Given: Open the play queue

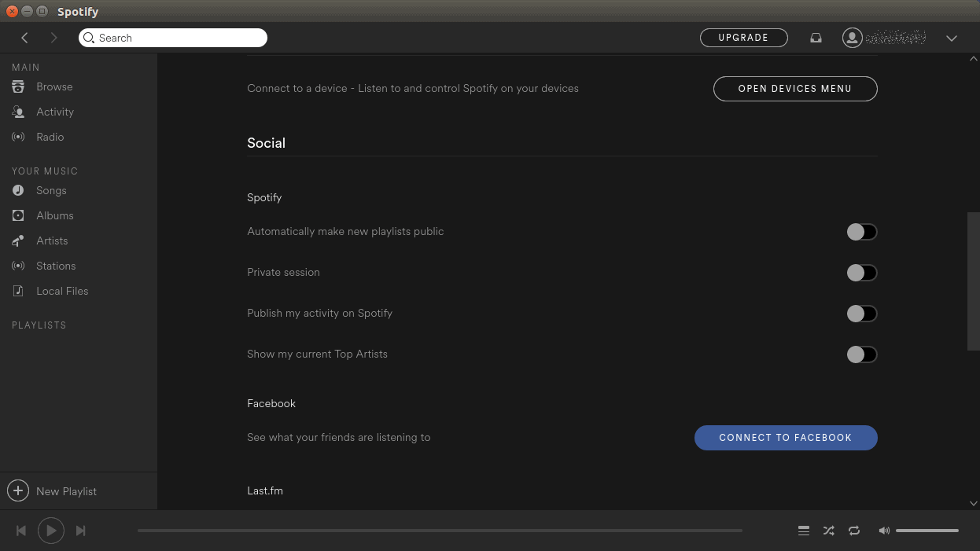Looking at the screenshot, I should point(803,531).
